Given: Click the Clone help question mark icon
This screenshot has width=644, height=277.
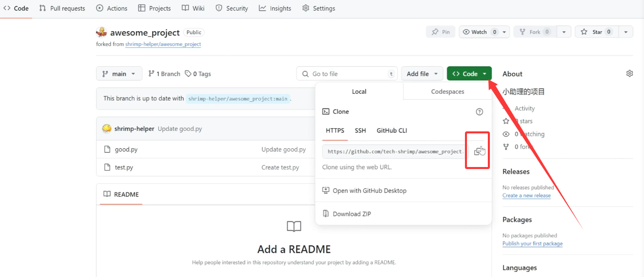Looking at the screenshot, I should (x=479, y=112).
